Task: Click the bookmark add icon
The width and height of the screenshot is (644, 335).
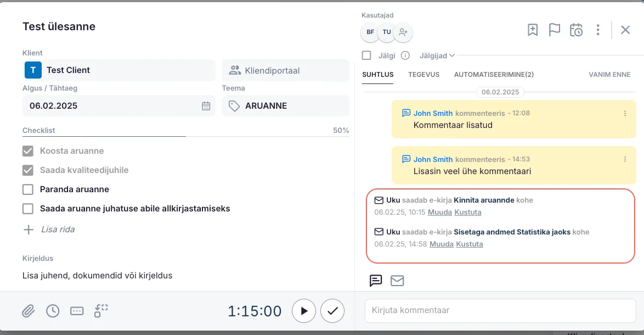Action: tap(533, 30)
